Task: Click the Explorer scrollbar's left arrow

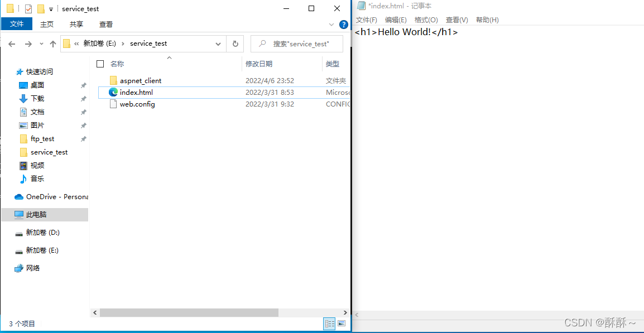Action: [95, 312]
